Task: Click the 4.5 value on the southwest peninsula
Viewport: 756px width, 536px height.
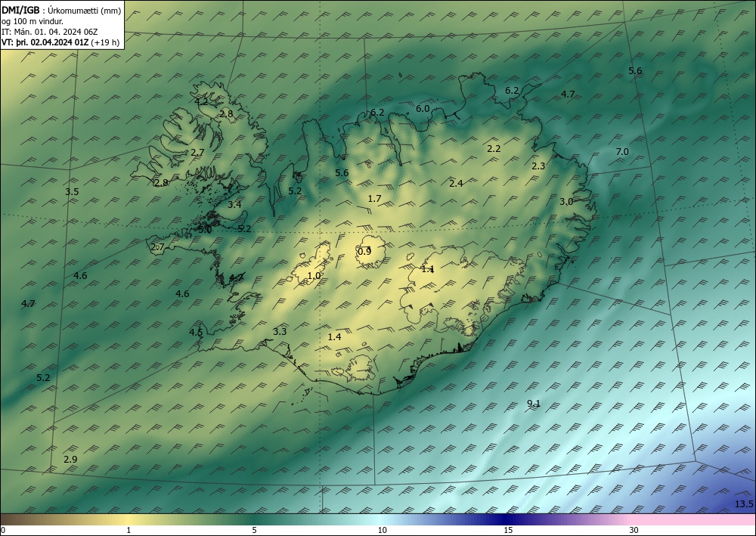Action: point(196,332)
